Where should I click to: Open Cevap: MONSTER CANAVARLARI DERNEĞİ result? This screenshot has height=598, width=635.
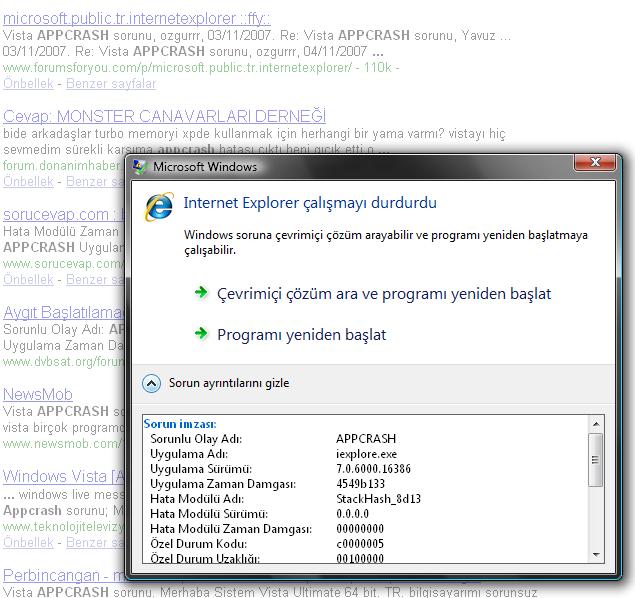[164, 116]
